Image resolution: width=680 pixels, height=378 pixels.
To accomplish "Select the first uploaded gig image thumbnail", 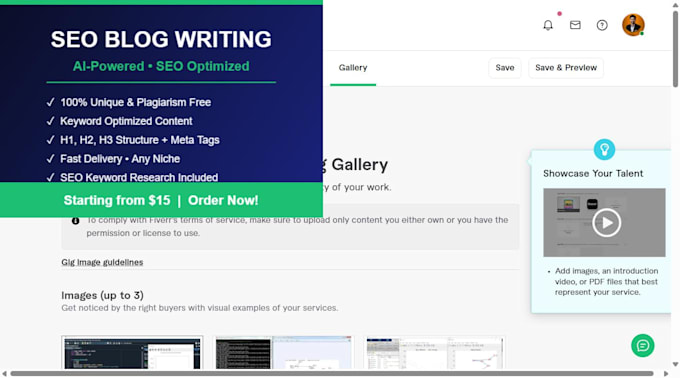I will 132,352.
